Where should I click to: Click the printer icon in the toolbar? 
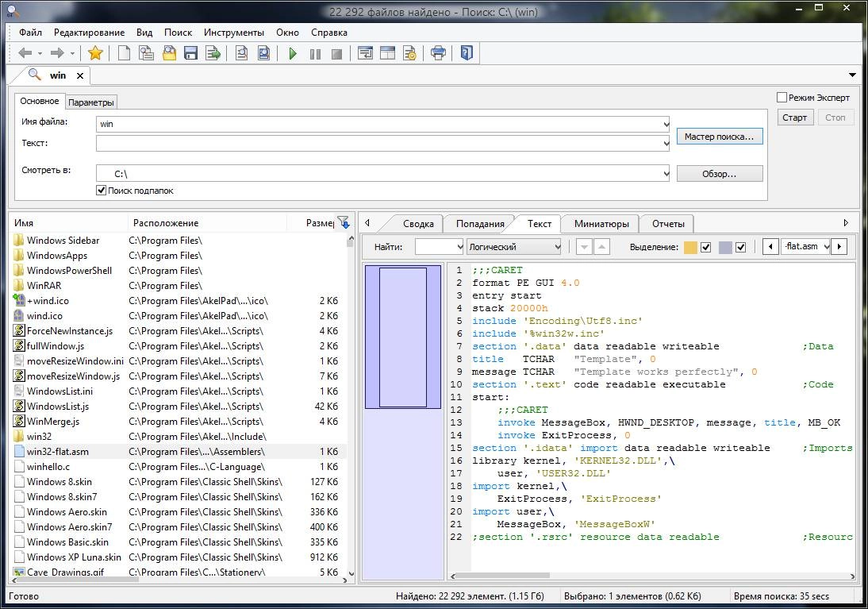(x=438, y=53)
